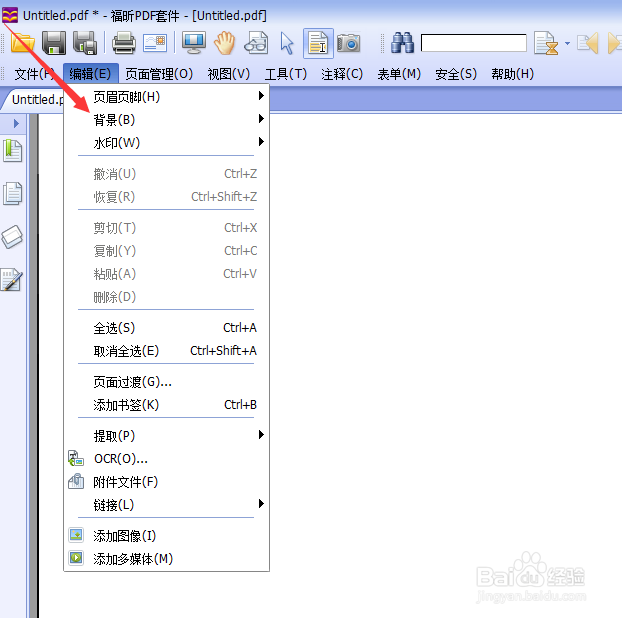622x618 pixels.
Task: Click the glasses read-mode icon
Action: [x=256, y=43]
